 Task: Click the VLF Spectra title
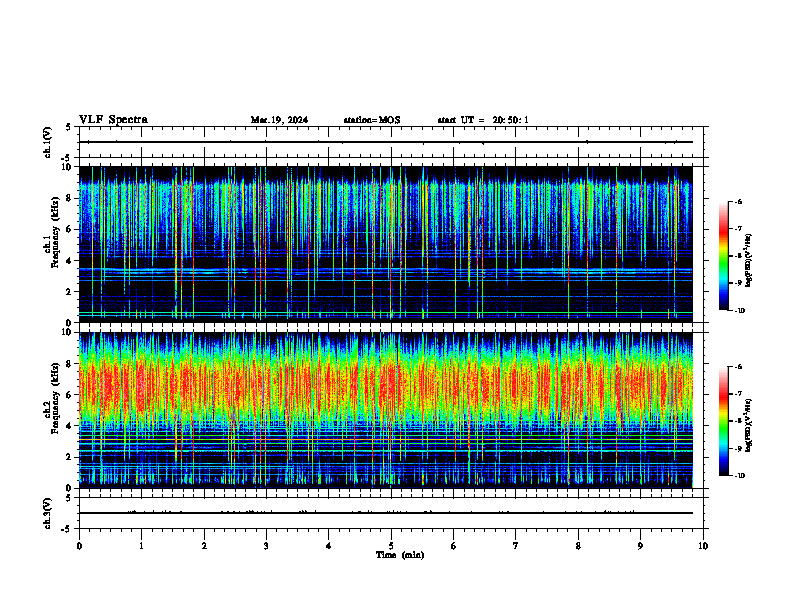point(113,120)
